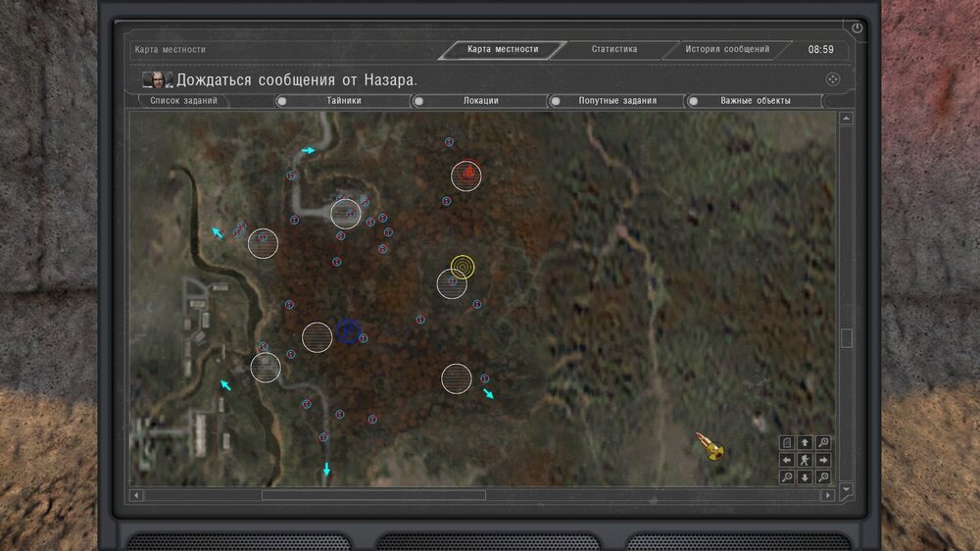The image size is (980, 551).
Task: Click the 08:59 clock display
Action: tap(820, 49)
